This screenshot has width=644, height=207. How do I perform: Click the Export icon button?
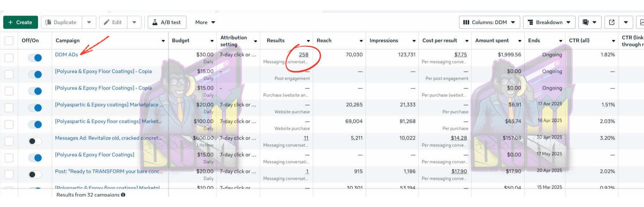click(612, 22)
